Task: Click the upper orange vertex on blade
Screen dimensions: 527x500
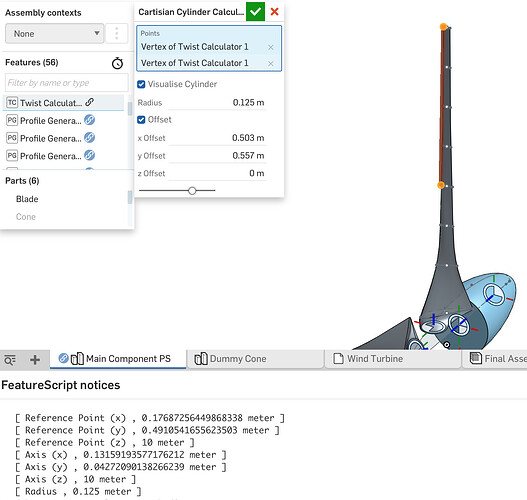Action: [x=443, y=27]
